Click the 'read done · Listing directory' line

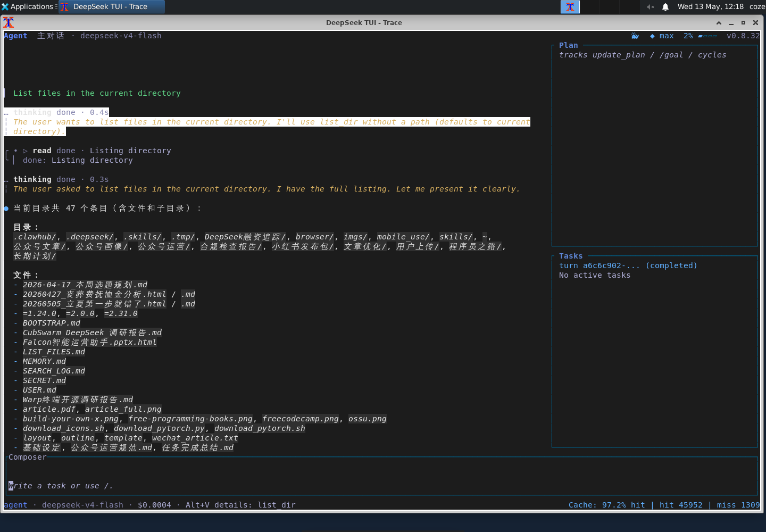click(102, 151)
